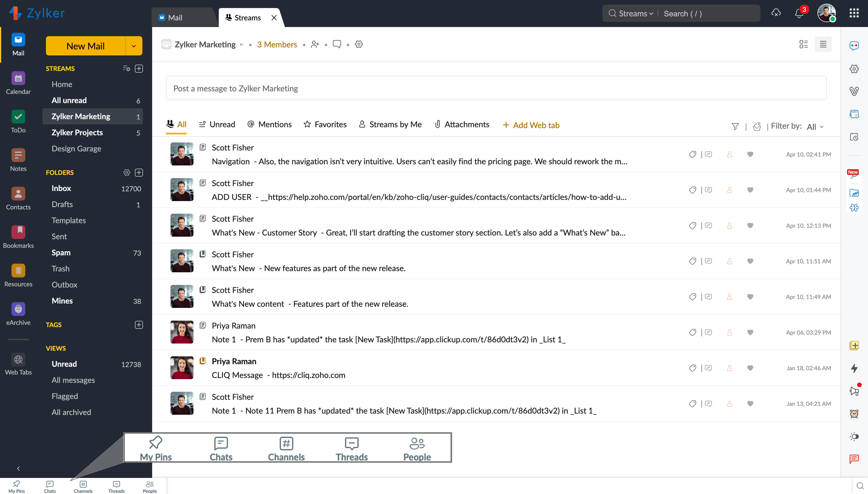Like the Apr 06 Note 1 post heart
This screenshot has height=494, width=868.
tap(750, 333)
